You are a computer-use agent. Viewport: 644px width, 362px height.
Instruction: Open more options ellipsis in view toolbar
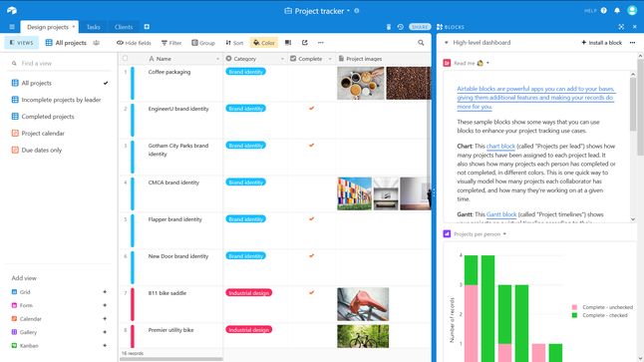click(320, 43)
